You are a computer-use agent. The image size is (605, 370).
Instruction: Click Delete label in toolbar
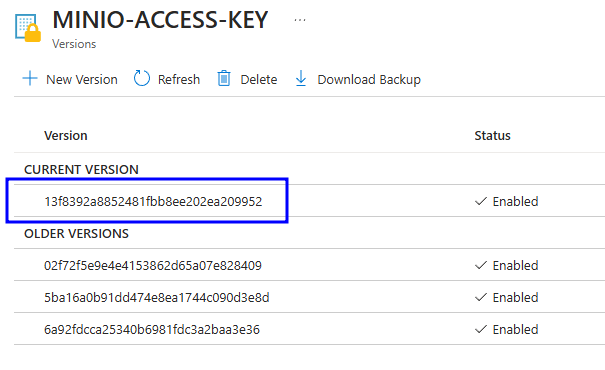(x=259, y=79)
